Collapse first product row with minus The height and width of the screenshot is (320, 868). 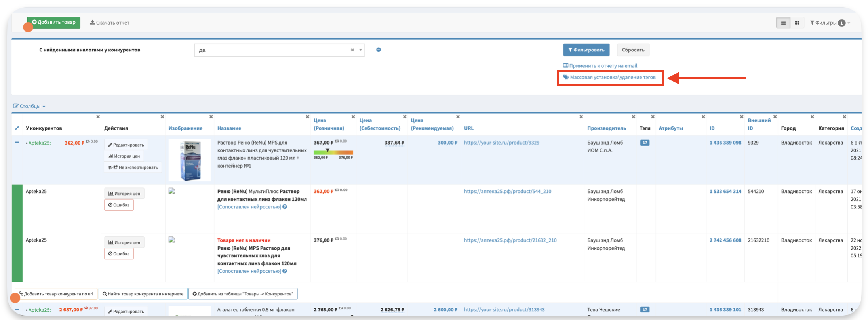point(17,142)
